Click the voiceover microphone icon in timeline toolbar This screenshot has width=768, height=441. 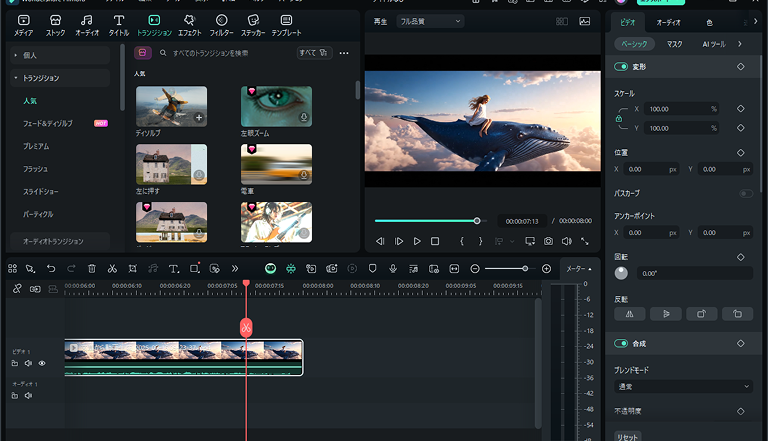click(x=393, y=269)
